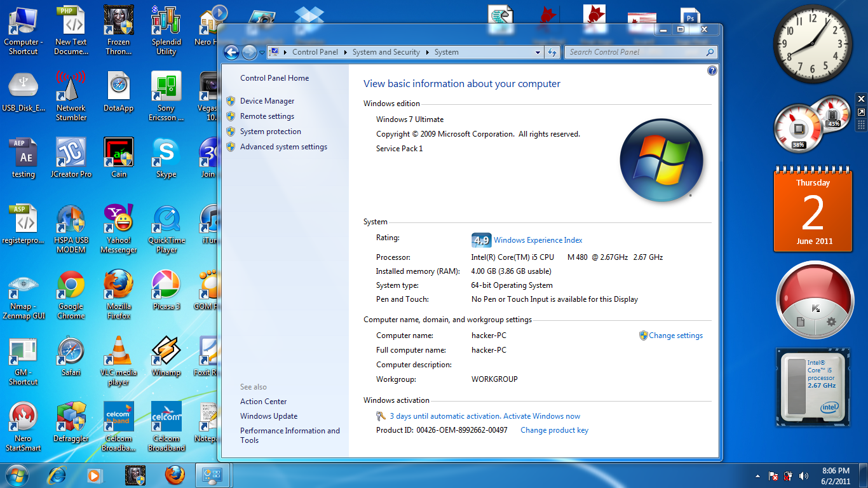Select the testing After Effects project icon
Image resolution: width=868 pixels, height=488 pixels.
[24, 158]
